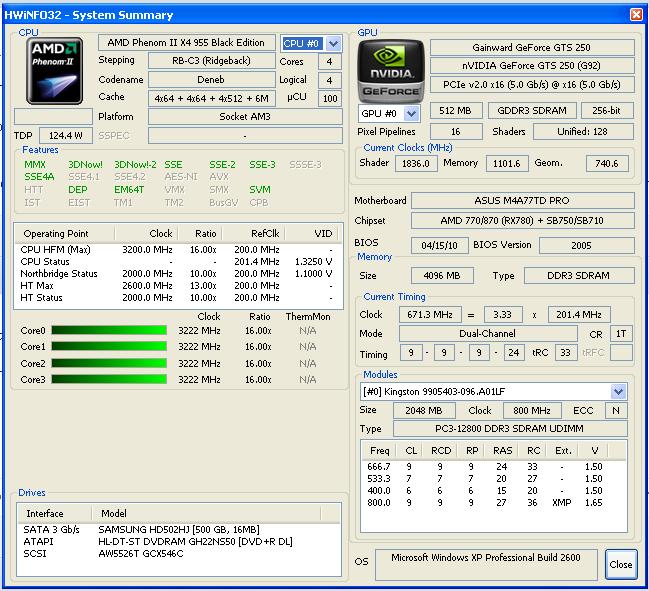This screenshot has width=649, height=591.
Task: Click the CR value 1T
Action: pos(621,334)
